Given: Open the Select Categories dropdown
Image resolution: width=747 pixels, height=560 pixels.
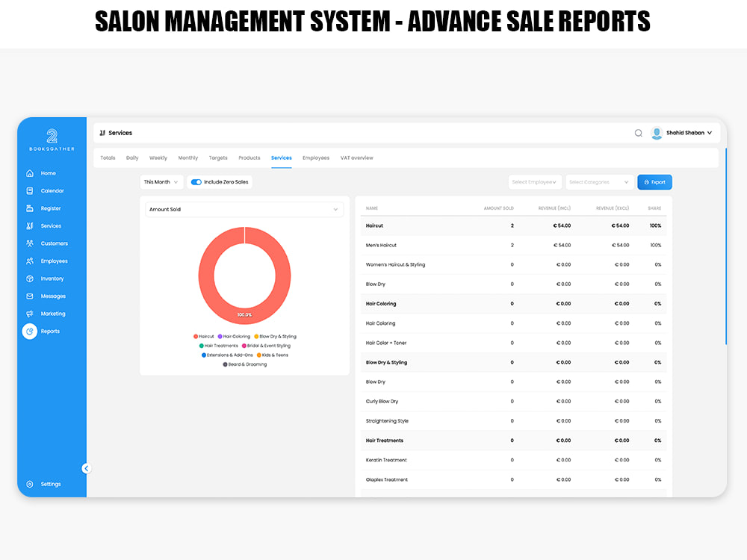Looking at the screenshot, I should coord(599,182).
